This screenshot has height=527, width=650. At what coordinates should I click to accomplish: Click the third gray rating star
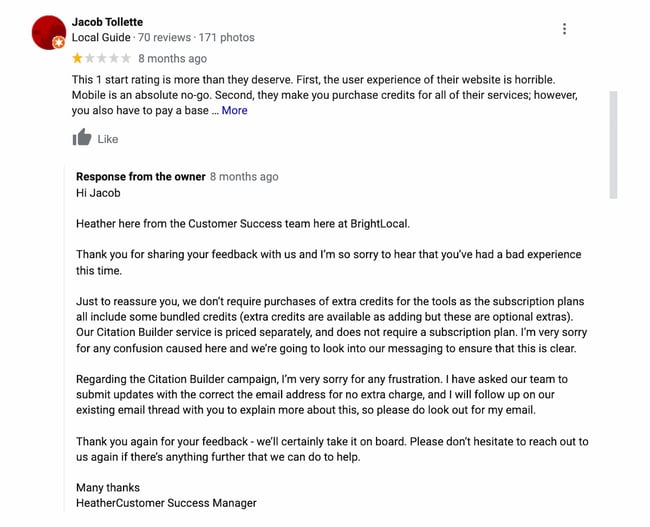pyautogui.click(x=102, y=59)
